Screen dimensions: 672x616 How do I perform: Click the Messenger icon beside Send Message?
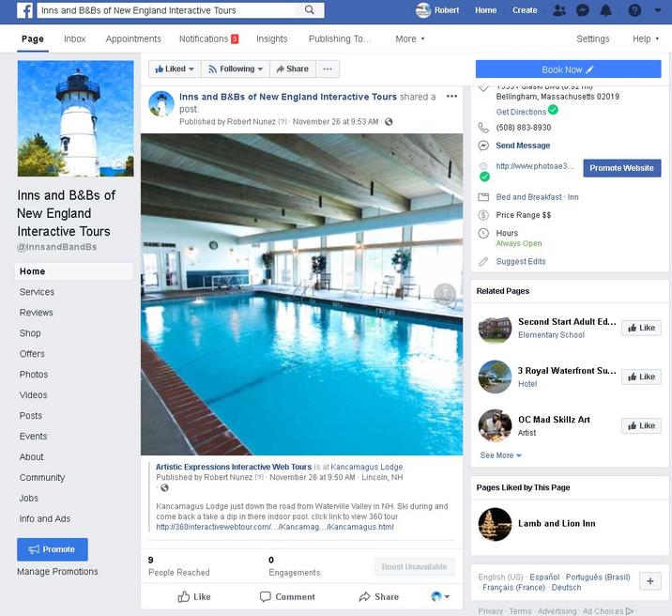click(483, 146)
